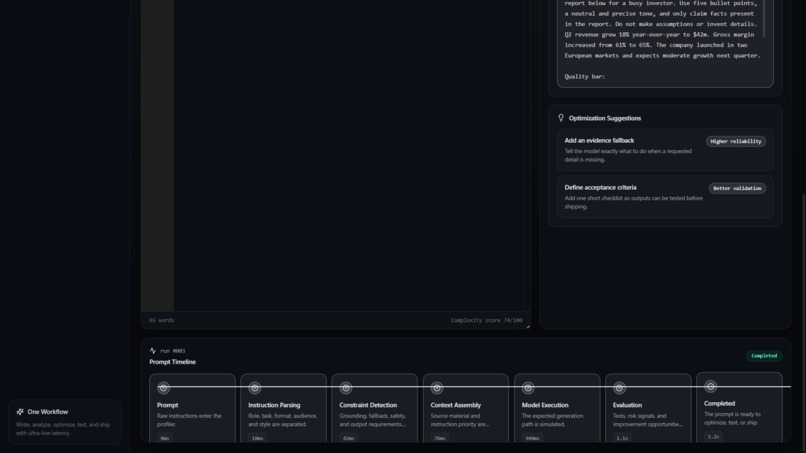
Task: Click the lightbulb icon beside Optimization Suggestions
Action: [561, 118]
